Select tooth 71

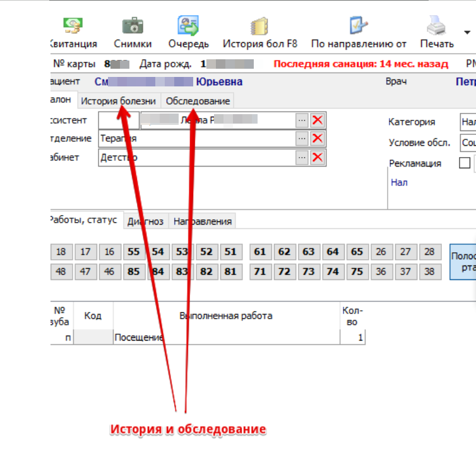click(261, 271)
